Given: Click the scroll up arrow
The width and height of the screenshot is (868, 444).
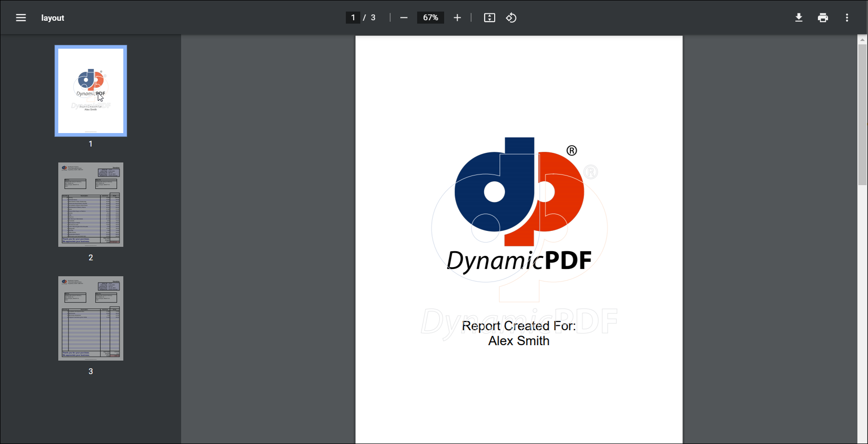Looking at the screenshot, I should coord(862,40).
